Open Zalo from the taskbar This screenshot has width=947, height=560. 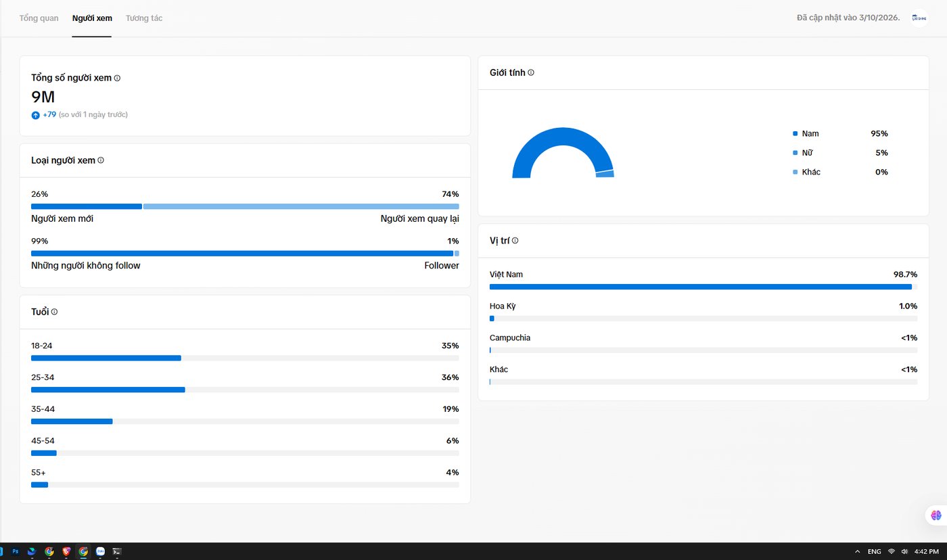pyautogui.click(x=100, y=551)
